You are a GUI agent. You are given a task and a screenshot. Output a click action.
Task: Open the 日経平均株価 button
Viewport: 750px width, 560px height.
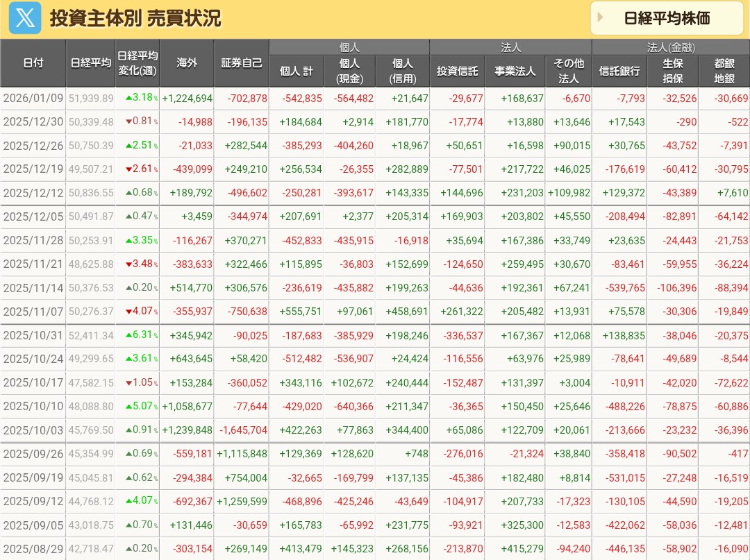tap(667, 18)
